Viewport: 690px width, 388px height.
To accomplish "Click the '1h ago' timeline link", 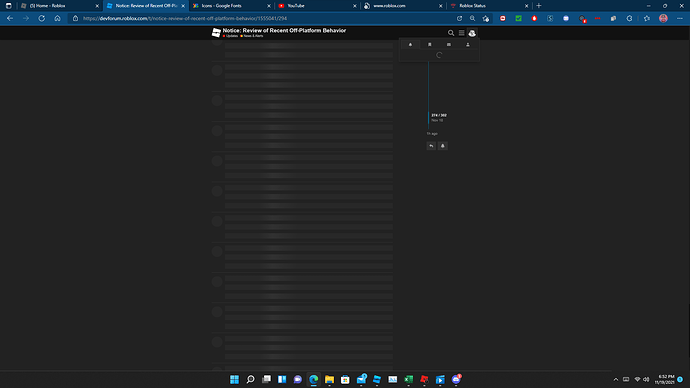I will click(432, 133).
